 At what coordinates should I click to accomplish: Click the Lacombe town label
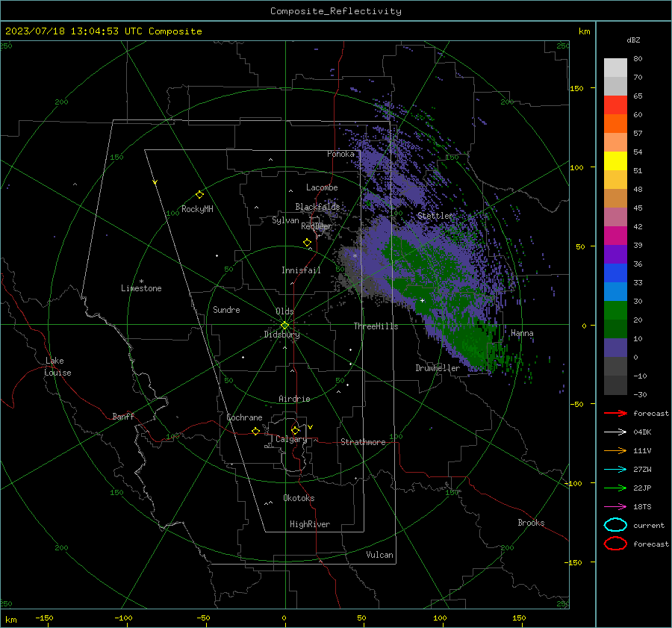coord(322,187)
